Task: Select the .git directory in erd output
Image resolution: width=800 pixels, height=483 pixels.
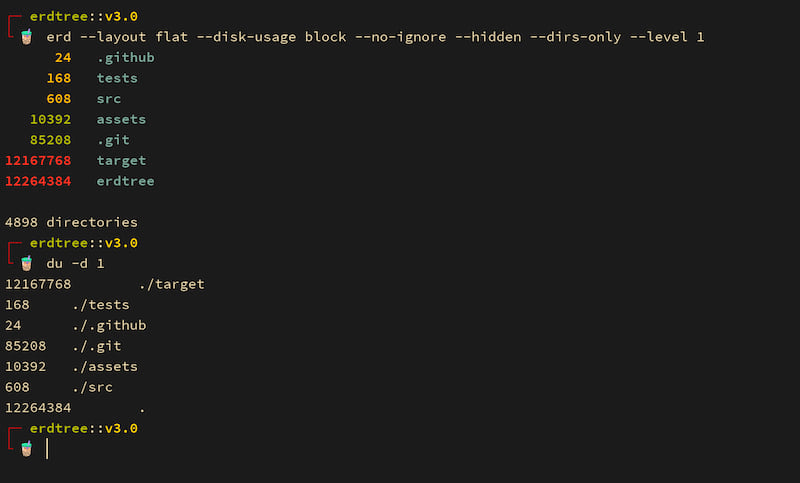Action: [113, 140]
